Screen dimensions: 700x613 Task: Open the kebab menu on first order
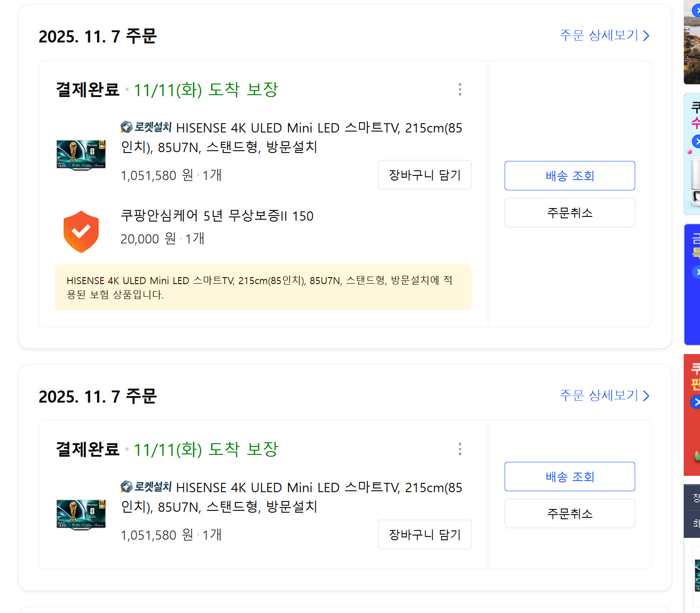click(460, 90)
